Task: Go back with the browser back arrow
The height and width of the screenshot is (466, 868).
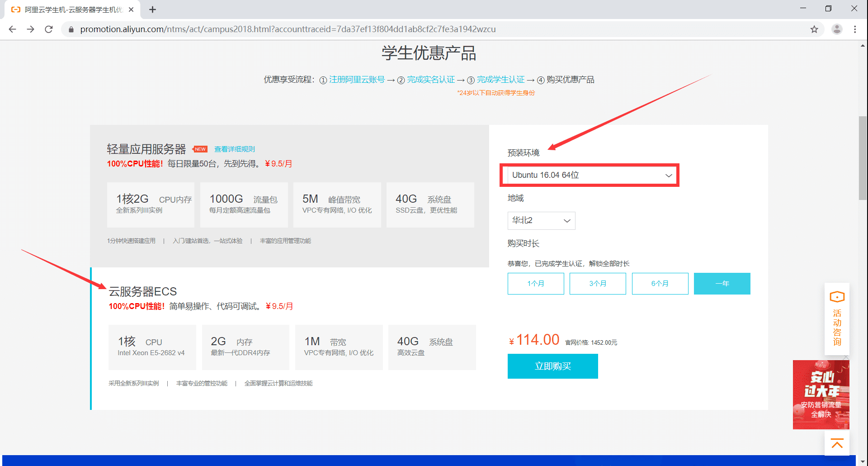Action: point(12,29)
